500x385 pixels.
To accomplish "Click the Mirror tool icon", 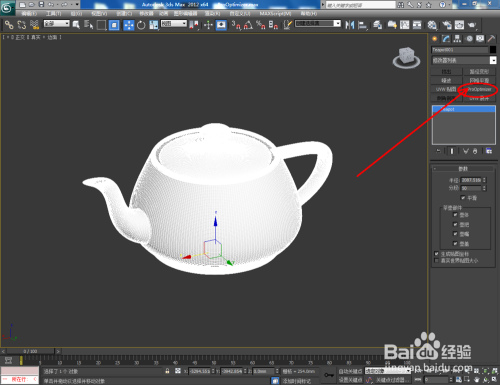I will 350,25.
